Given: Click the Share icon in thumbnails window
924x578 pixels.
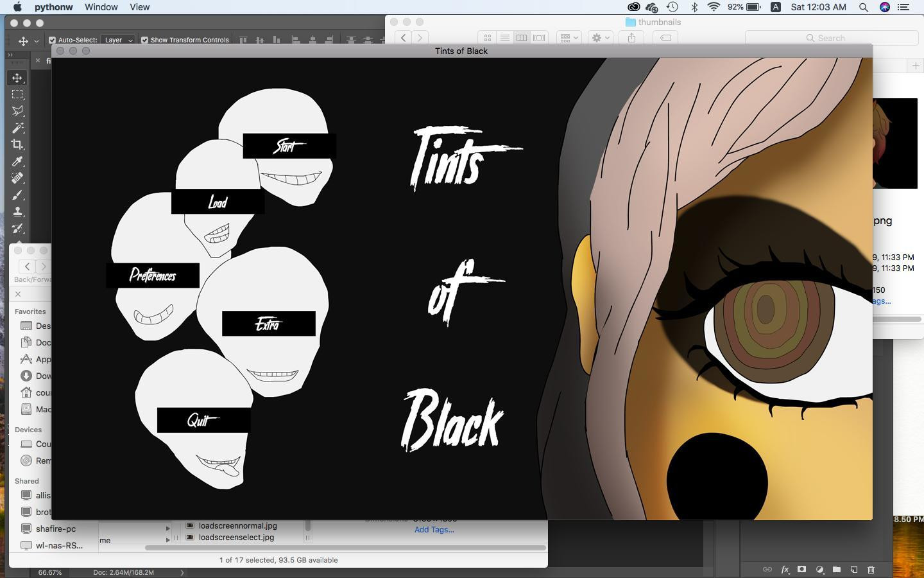Looking at the screenshot, I should (631, 38).
